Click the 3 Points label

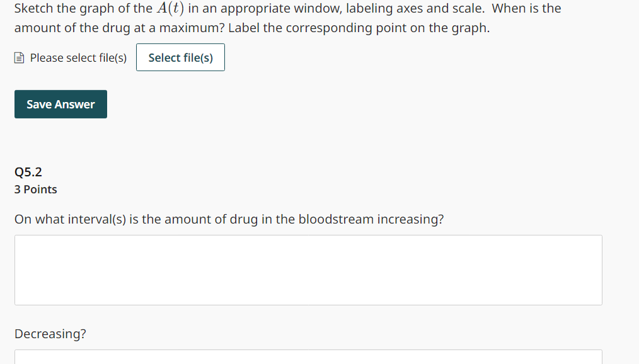pos(35,189)
